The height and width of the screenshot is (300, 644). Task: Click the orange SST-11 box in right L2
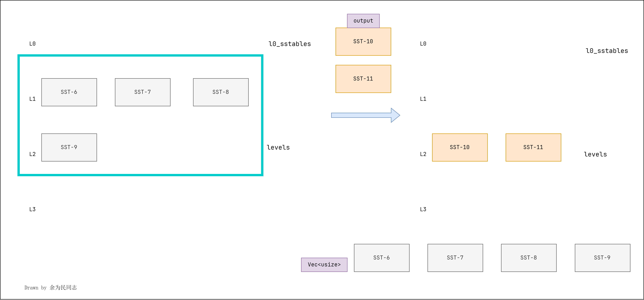(x=533, y=147)
